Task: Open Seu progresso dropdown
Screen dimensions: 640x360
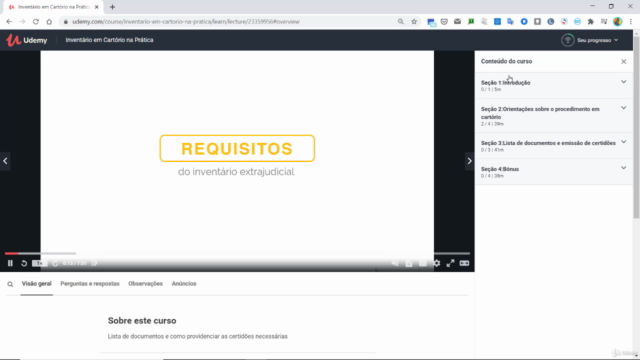Action: (x=598, y=40)
